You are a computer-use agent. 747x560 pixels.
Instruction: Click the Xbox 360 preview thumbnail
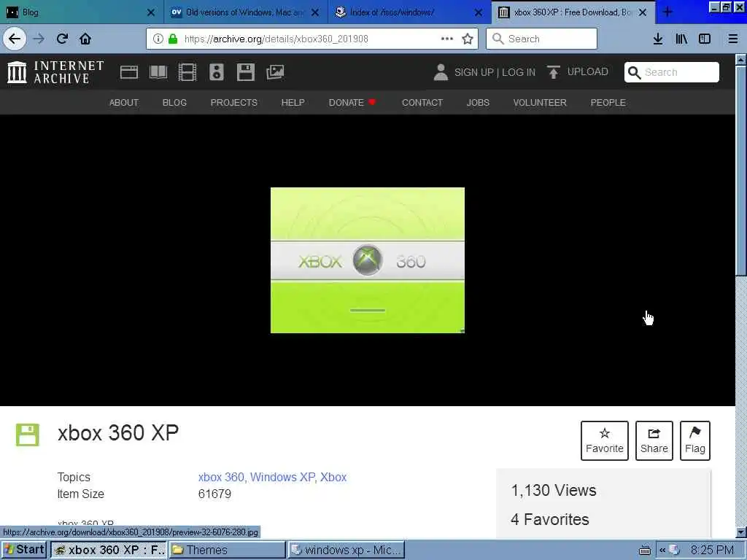368,260
